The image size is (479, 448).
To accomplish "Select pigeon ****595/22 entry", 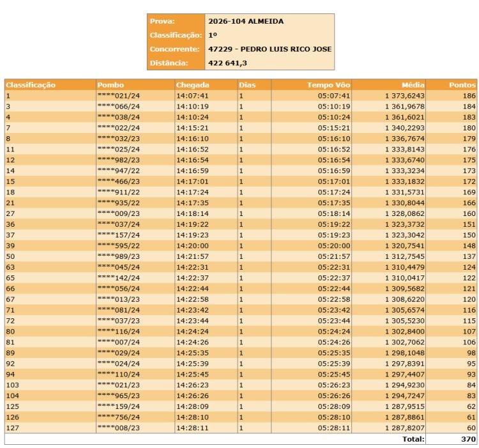I will [118, 246].
